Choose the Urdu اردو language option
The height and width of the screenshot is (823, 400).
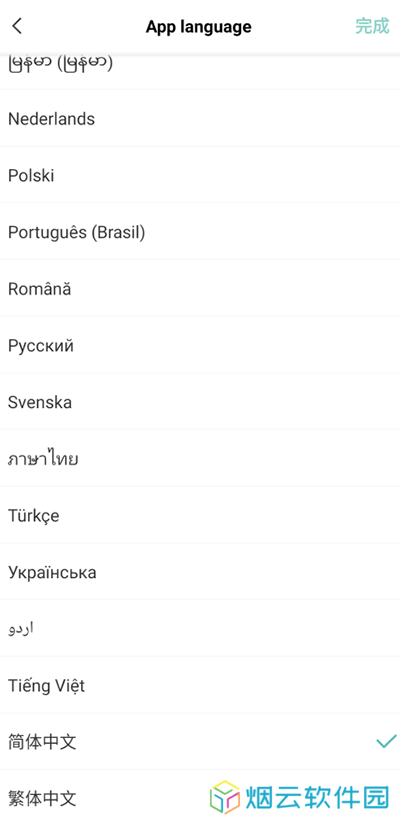200,629
